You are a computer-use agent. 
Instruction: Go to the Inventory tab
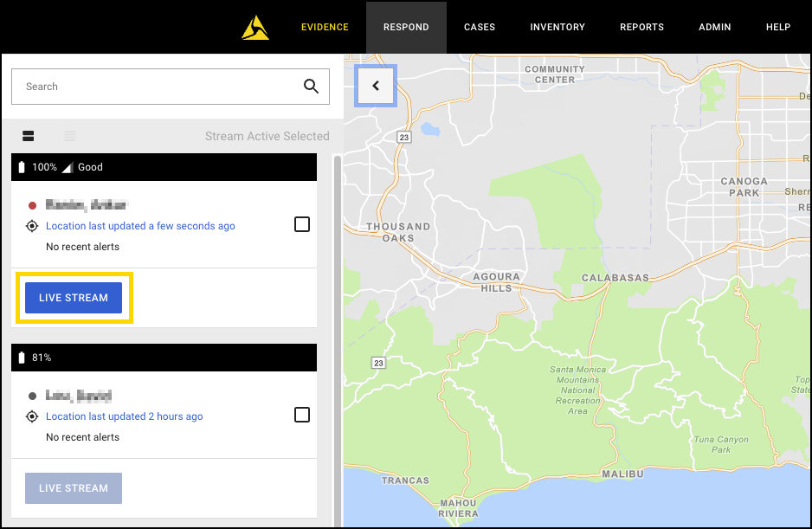pos(557,27)
